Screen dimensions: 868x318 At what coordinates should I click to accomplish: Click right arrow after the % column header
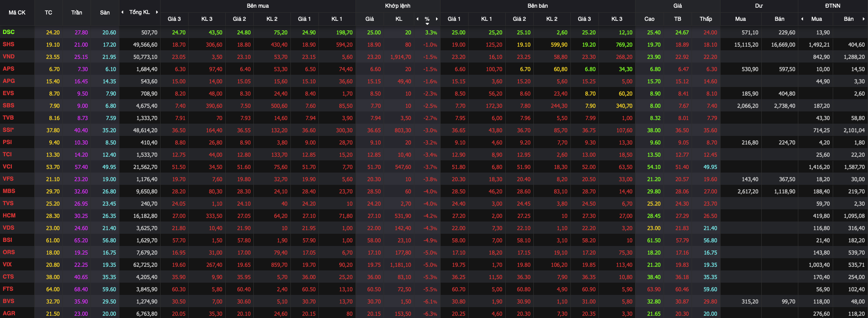coord(436,19)
